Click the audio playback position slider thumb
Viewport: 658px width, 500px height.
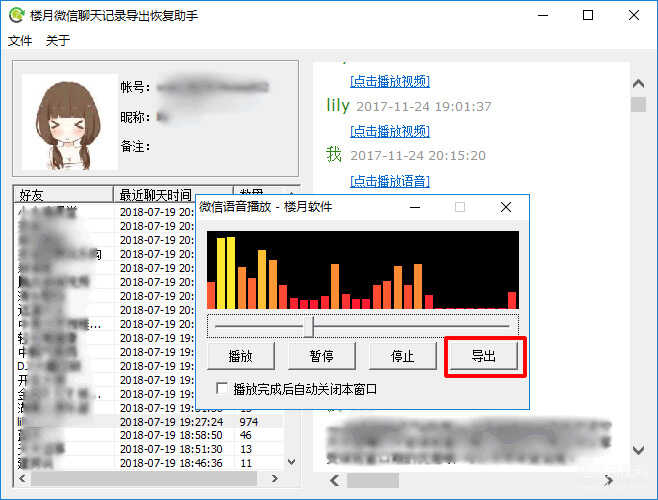pyautogui.click(x=309, y=327)
